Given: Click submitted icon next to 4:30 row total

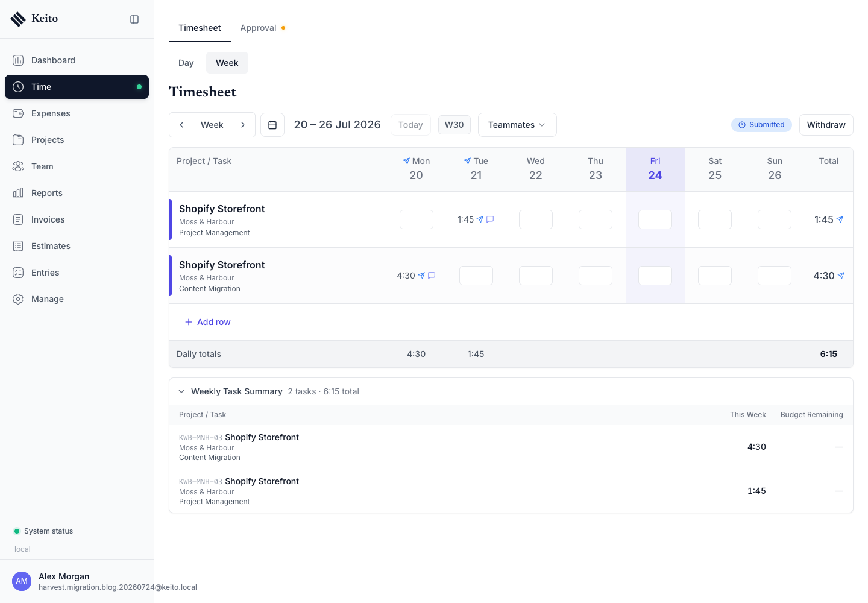Looking at the screenshot, I should (841, 276).
